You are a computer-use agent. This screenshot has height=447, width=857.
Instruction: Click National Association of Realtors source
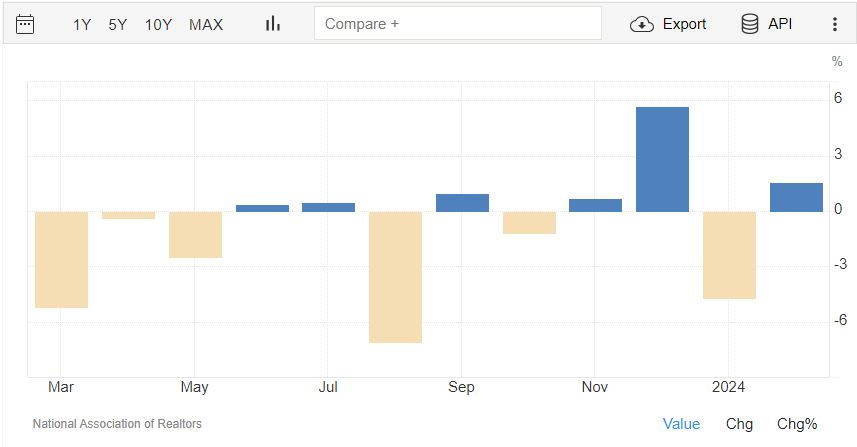coord(117,424)
